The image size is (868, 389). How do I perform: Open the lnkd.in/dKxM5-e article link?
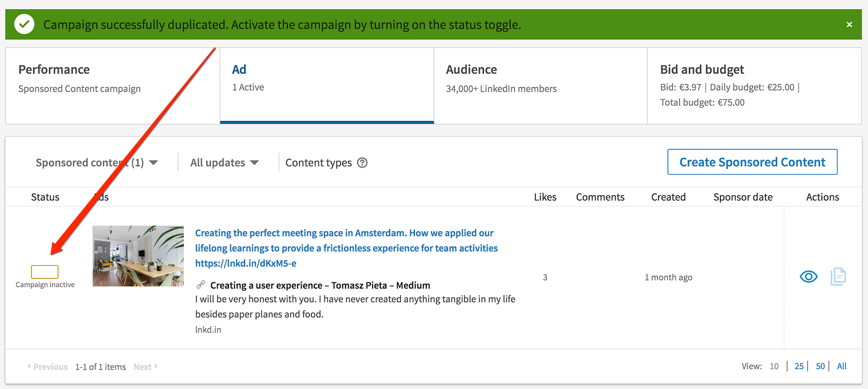pyautogui.click(x=246, y=263)
